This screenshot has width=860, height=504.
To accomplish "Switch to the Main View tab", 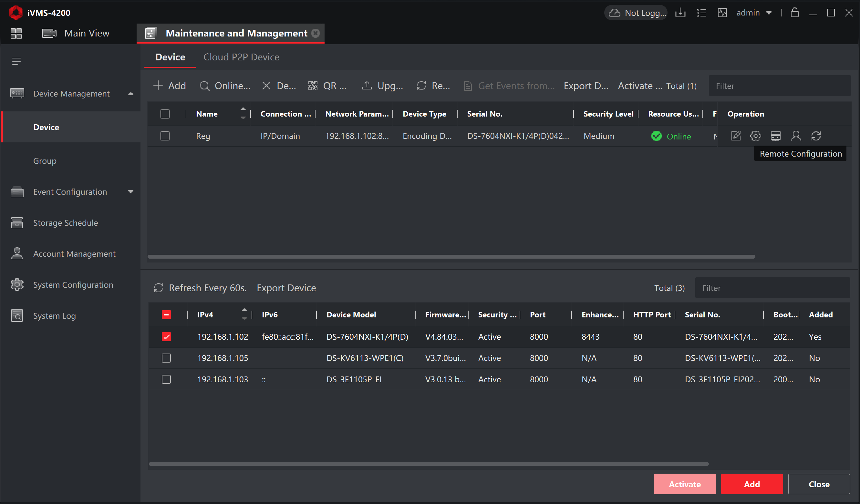I will pos(76,34).
